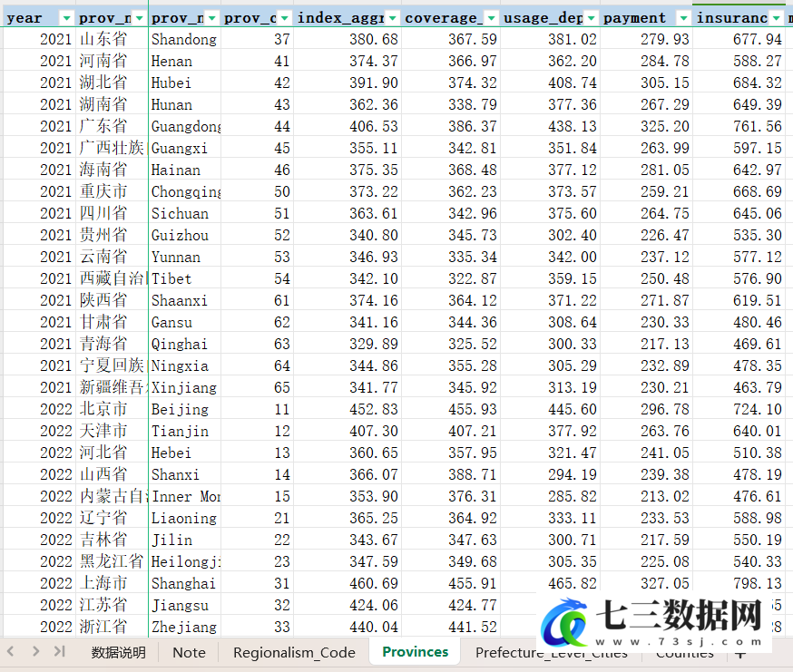Select prov code cell 50 for Chongqing
Screen dimensions: 793x672
click(257, 191)
